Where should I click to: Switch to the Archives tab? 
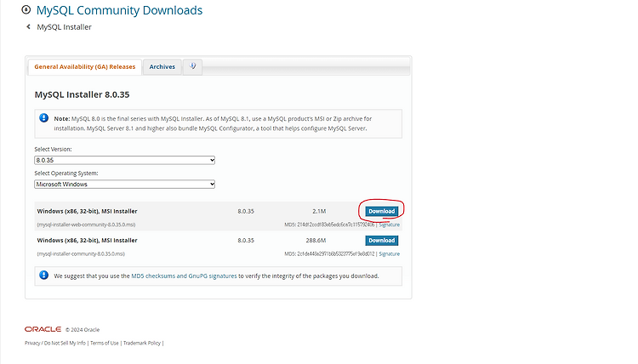point(162,66)
